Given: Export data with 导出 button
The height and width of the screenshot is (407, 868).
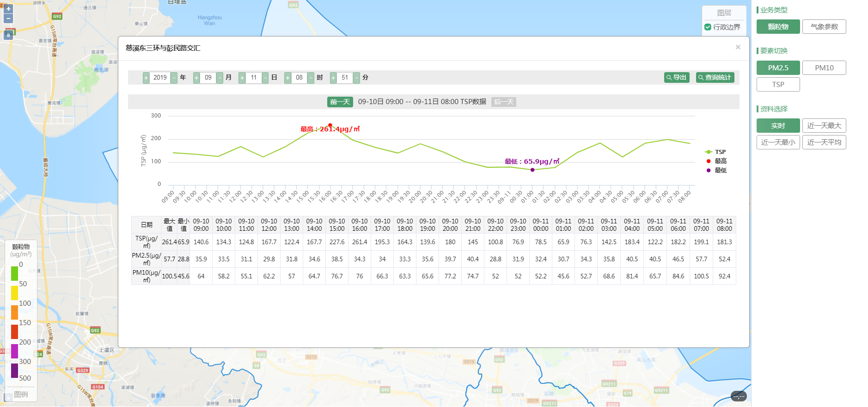Looking at the screenshot, I should tap(677, 78).
